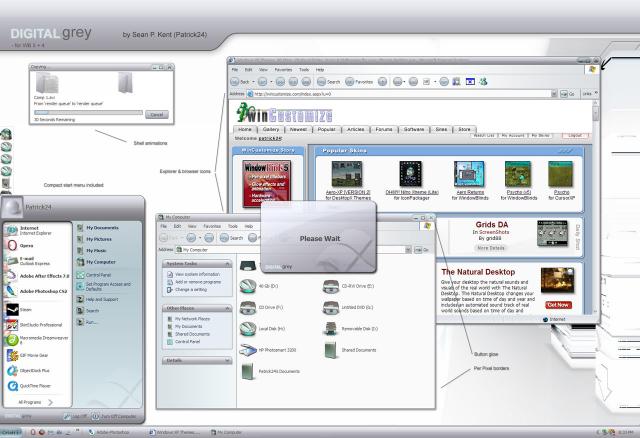
Task: Select the Patrick24's Documents folder icon
Action: tap(247, 371)
